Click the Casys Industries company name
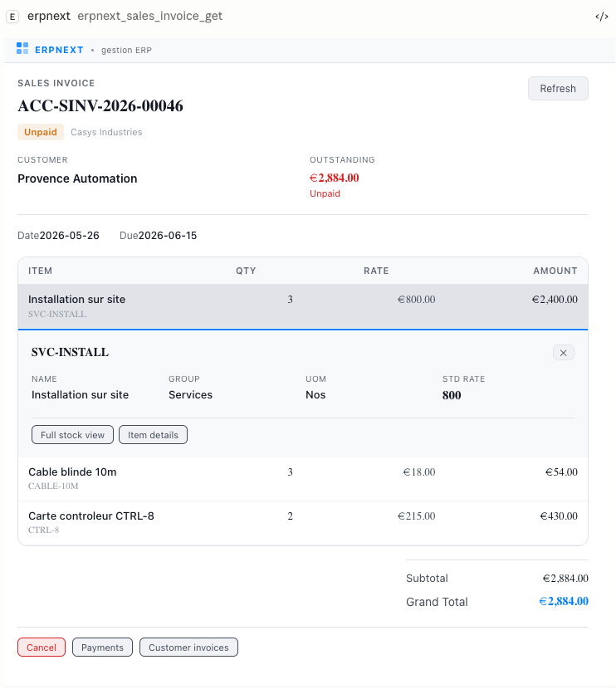Viewport: 616px width, 689px height. pos(106,132)
